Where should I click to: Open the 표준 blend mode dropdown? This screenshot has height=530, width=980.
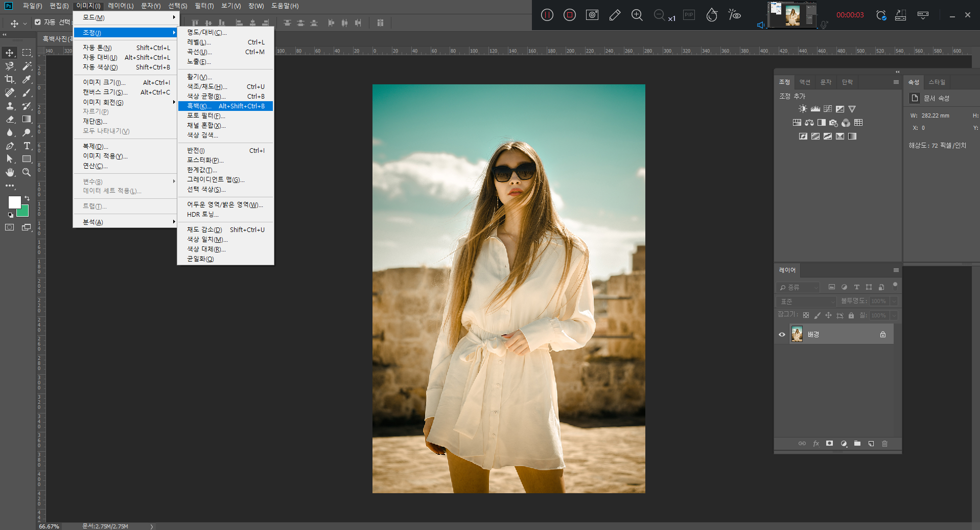tap(807, 302)
